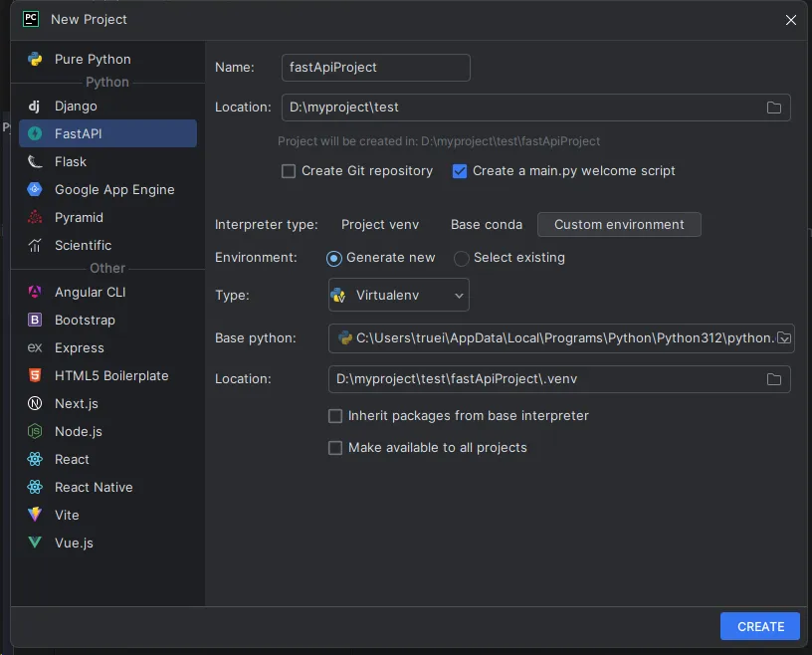812x655 pixels.
Task: Choose Vue.js project type
Action: 107,543
